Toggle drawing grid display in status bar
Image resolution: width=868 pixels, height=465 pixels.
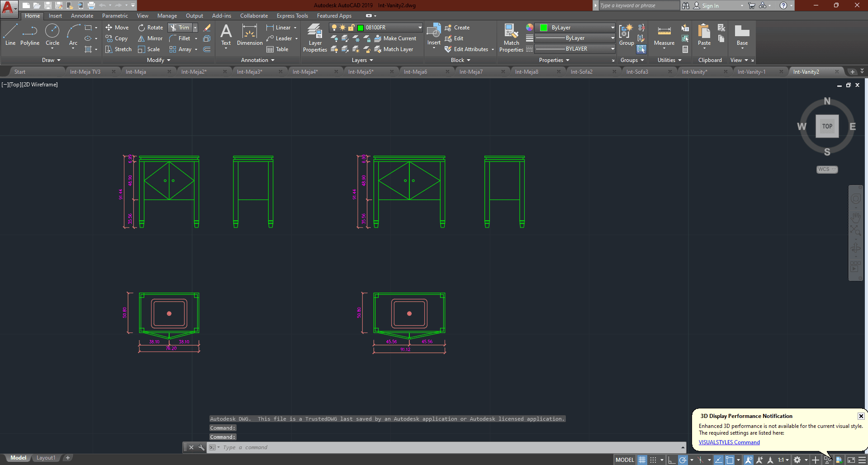(x=642, y=460)
